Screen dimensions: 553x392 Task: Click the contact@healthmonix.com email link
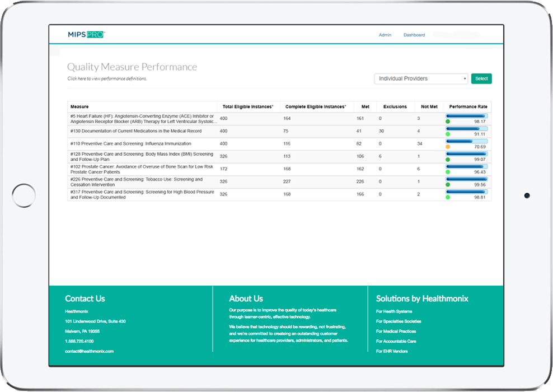[89, 351]
